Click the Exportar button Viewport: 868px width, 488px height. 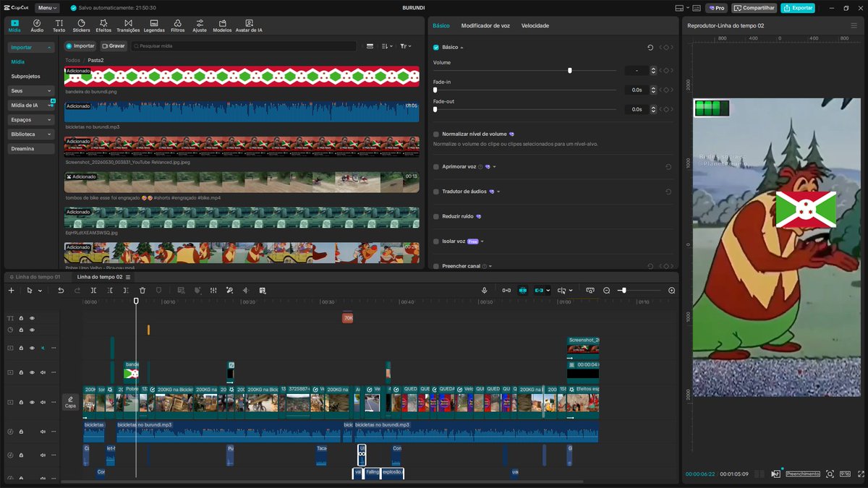[798, 8]
